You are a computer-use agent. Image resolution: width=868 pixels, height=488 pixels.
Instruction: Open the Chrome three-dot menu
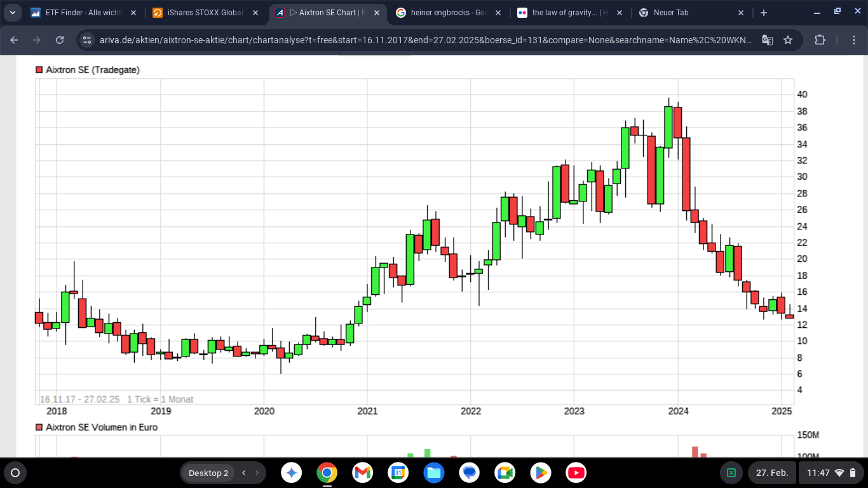pos(855,39)
